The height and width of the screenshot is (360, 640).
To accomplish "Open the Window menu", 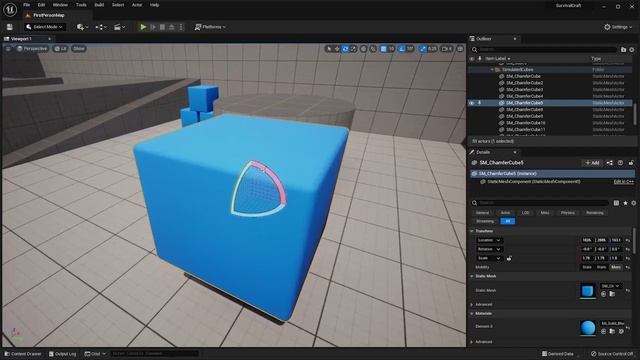I will point(60,5).
